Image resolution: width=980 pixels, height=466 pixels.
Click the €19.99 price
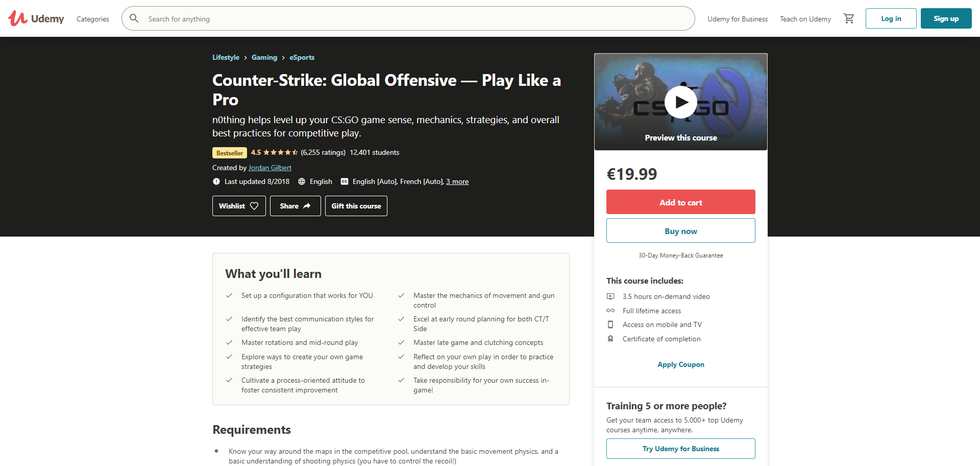click(632, 174)
